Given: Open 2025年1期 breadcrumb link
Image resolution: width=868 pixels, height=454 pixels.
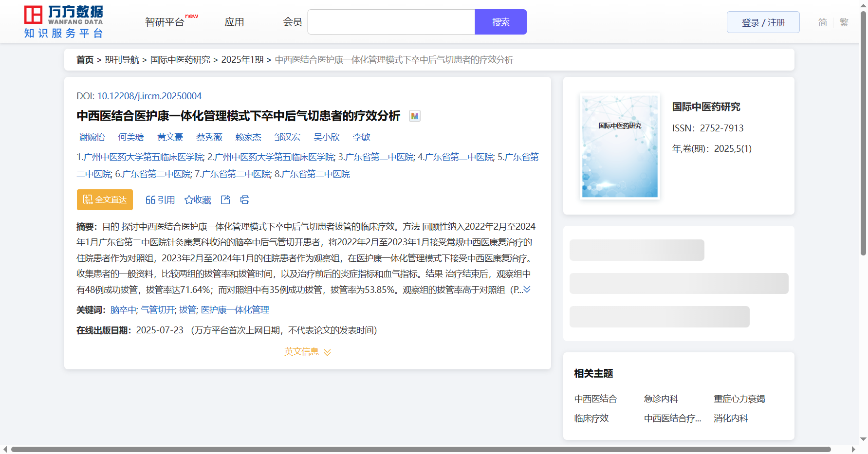Looking at the screenshot, I should click(x=242, y=59).
